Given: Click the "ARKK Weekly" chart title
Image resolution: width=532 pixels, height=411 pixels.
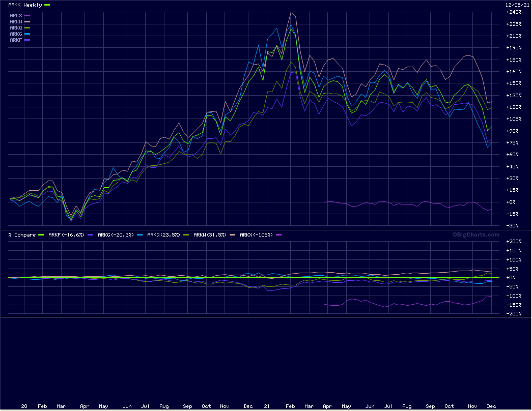Looking at the screenshot, I should (25, 5).
